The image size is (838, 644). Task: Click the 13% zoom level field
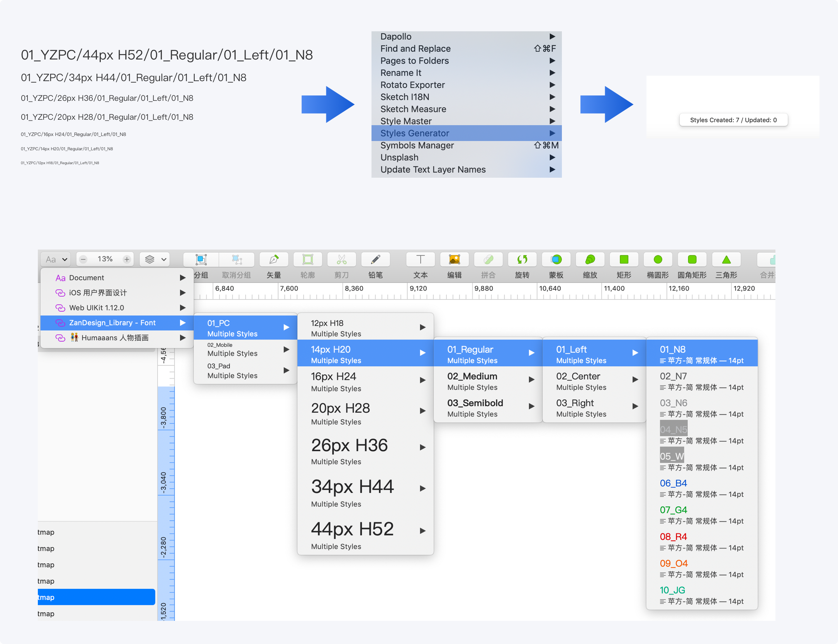click(x=105, y=259)
